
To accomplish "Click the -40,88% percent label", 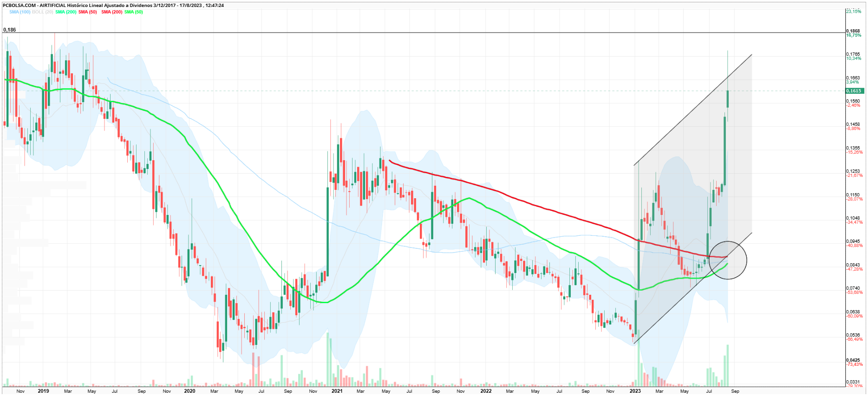I will [x=855, y=246].
